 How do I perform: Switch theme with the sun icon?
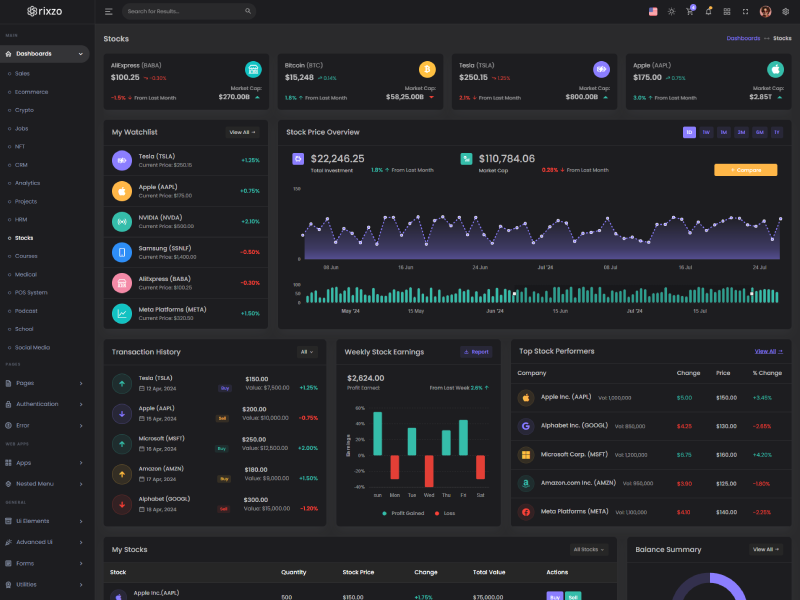point(671,11)
